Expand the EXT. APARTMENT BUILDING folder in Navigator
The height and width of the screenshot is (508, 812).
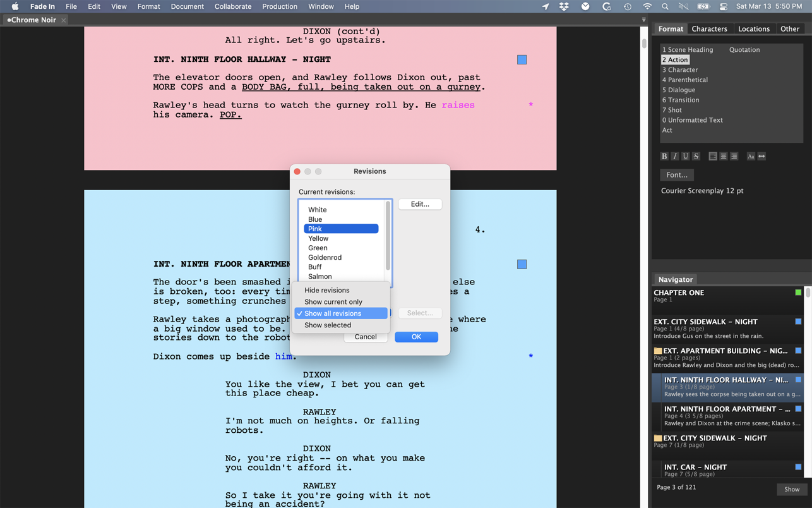coord(658,351)
